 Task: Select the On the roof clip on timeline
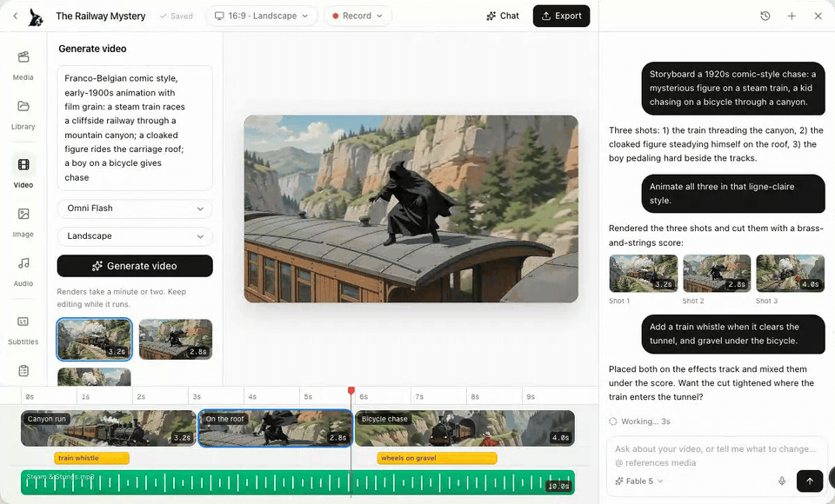coord(276,428)
